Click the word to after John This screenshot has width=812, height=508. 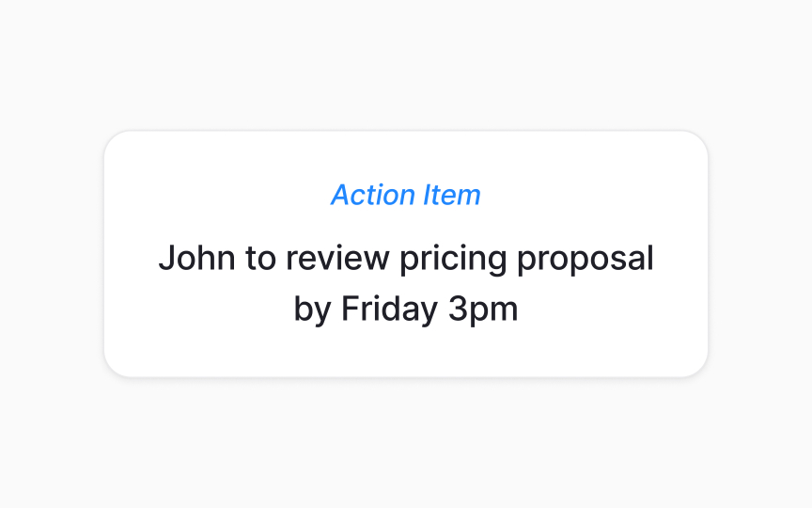pos(260,258)
